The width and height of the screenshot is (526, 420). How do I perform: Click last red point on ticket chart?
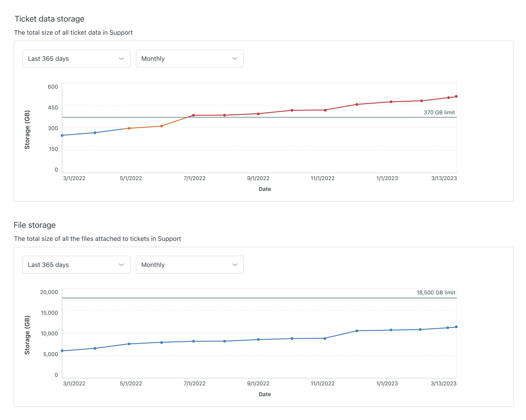[x=456, y=96]
